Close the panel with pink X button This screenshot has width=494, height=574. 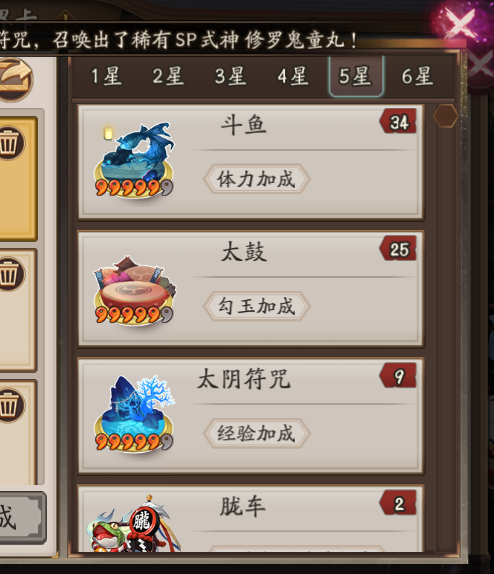461,23
